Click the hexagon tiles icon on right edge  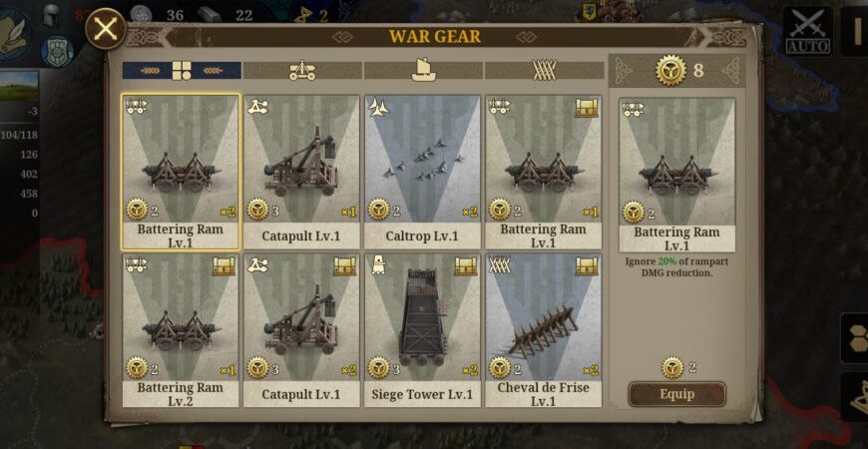pos(856,337)
